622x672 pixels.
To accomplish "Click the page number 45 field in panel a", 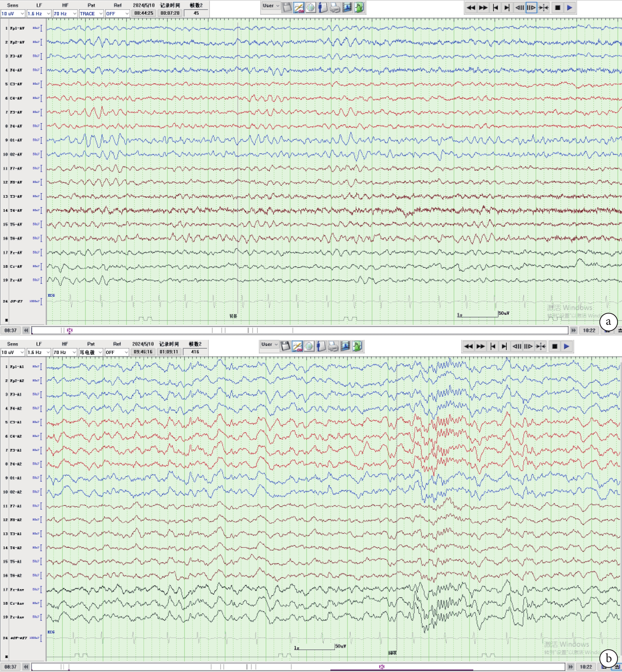I will coord(196,13).
